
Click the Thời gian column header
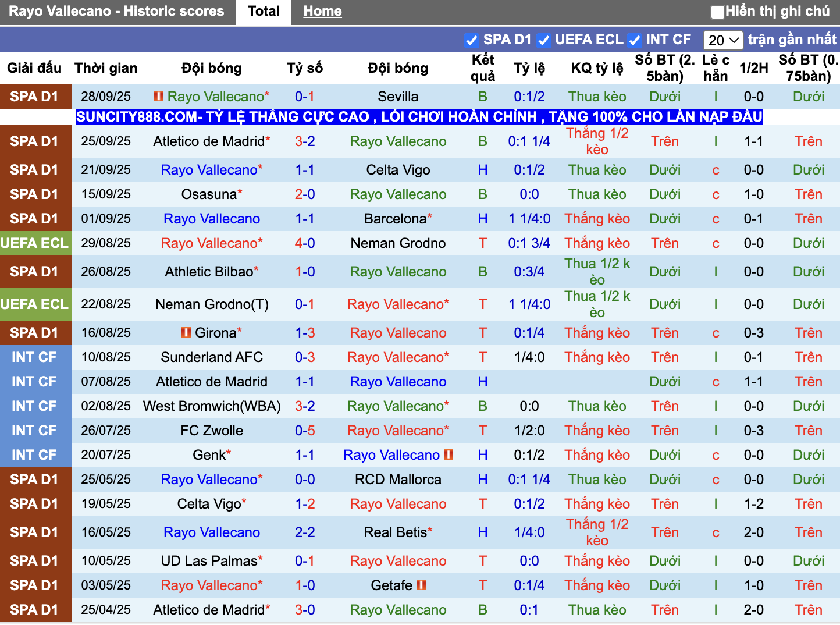[x=106, y=68]
